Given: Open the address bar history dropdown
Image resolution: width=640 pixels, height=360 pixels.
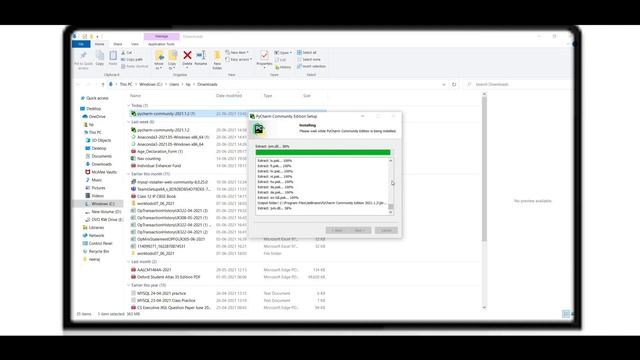Looking at the screenshot, I should 444,84.
